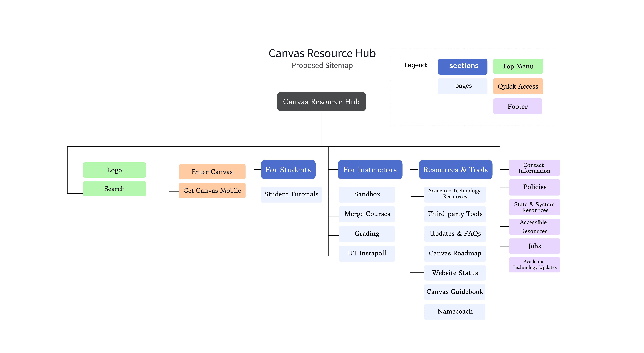Click the Resources & Tools section box

(455, 170)
